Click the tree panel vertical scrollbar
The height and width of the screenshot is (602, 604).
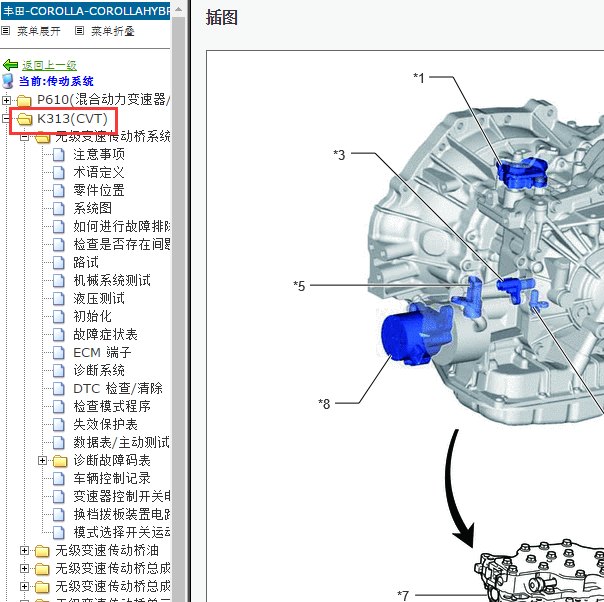[179, 308]
